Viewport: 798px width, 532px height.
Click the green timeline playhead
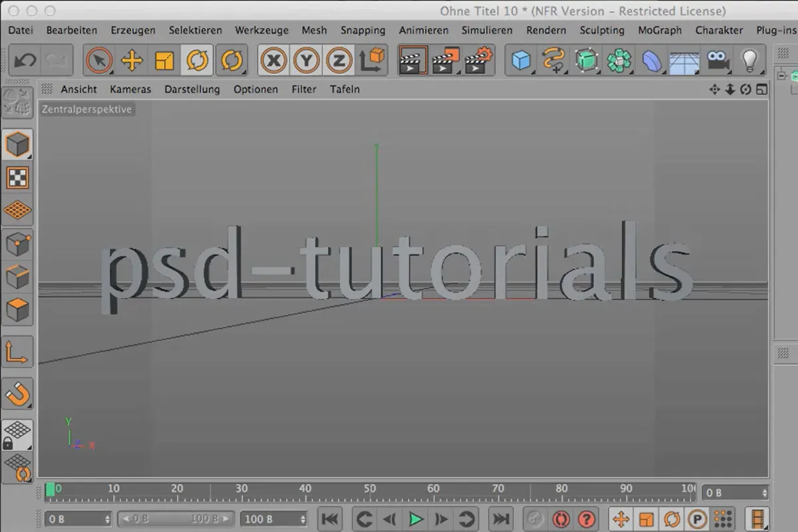(x=50, y=490)
